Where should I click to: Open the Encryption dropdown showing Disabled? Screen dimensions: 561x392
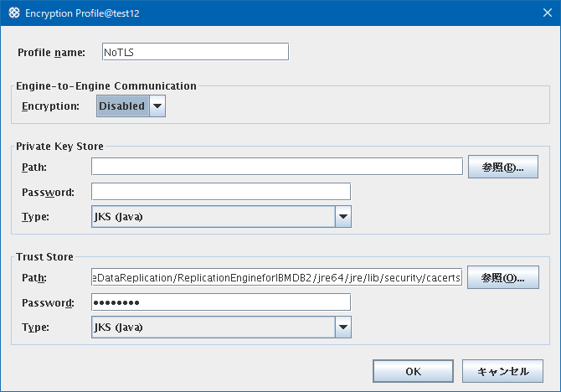[x=131, y=106]
